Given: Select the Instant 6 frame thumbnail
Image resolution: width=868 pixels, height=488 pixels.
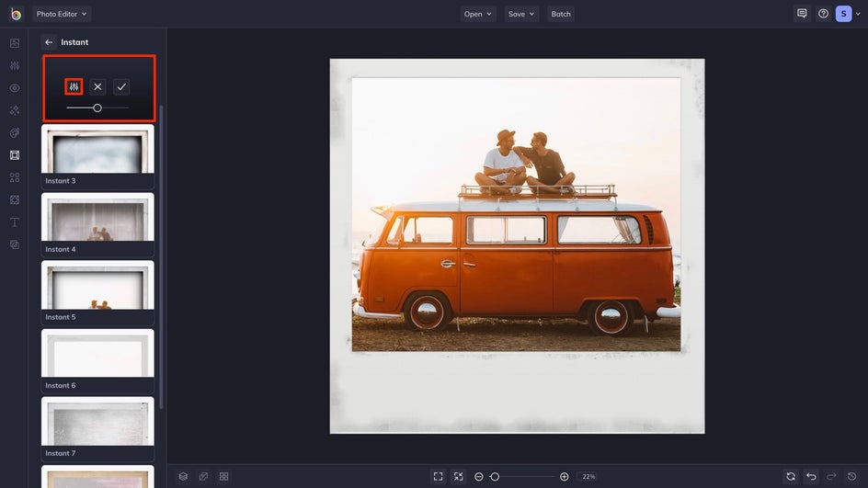Looking at the screenshot, I should coord(98,361).
